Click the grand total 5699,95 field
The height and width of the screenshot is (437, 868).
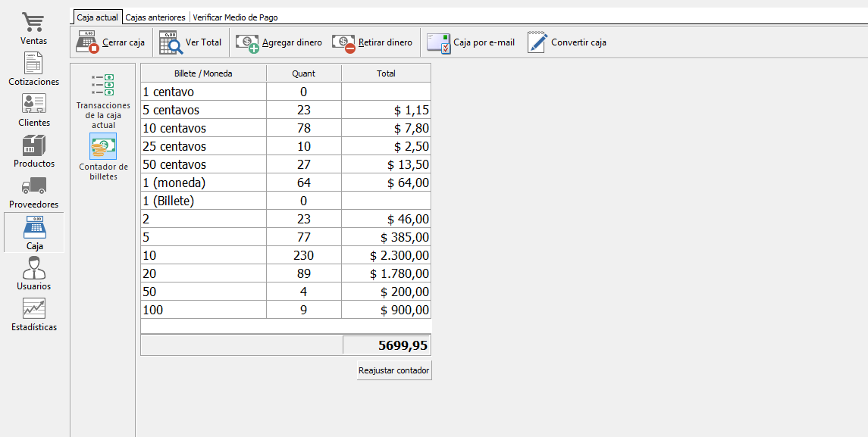pyautogui.click(x=387, y=345)
